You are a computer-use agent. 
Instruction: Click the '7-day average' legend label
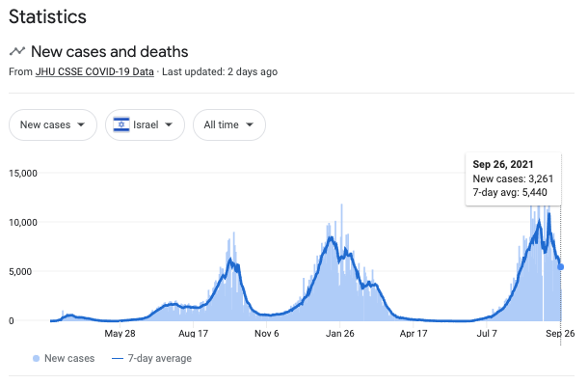(x=160, y=359)
